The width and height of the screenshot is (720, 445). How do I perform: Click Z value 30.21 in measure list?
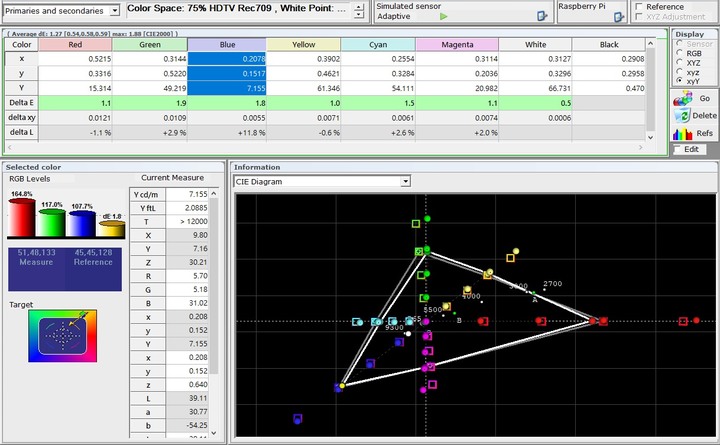tap(187, 262)
